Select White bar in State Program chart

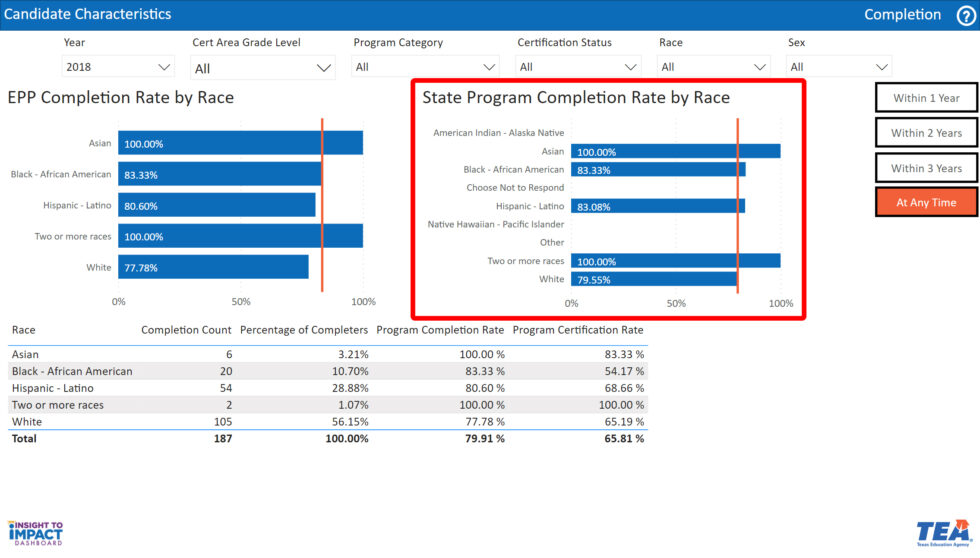pos(654,279)
